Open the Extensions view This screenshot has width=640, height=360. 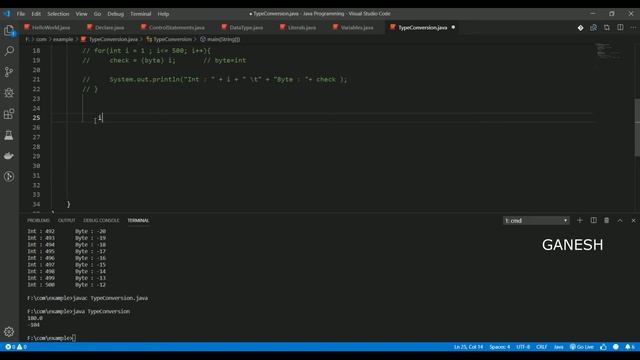9,114
